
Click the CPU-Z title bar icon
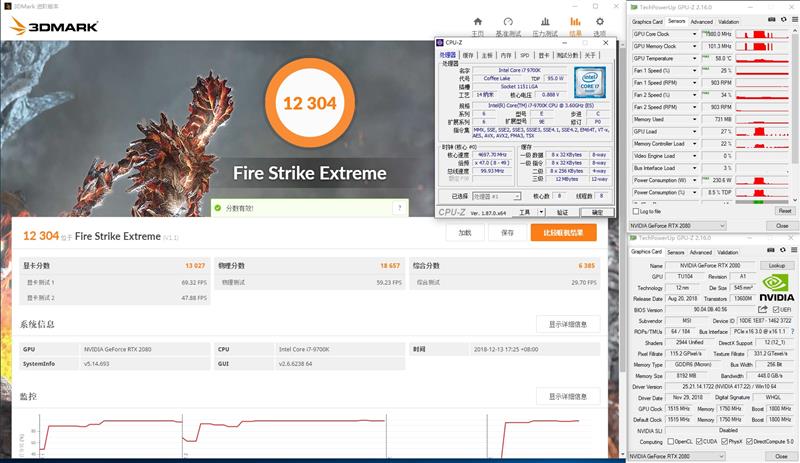(440, 43)
